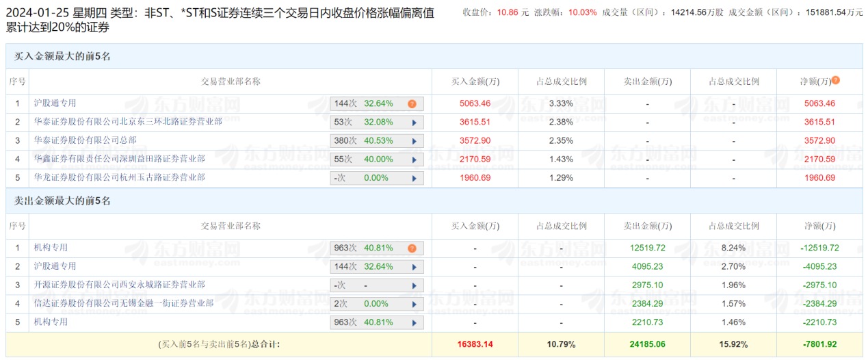Viewport: 868px width, 360px height.
Task: Expand the blue arrow in the 信达证券无锡金融一街 row
Action: tap(414, 304)
